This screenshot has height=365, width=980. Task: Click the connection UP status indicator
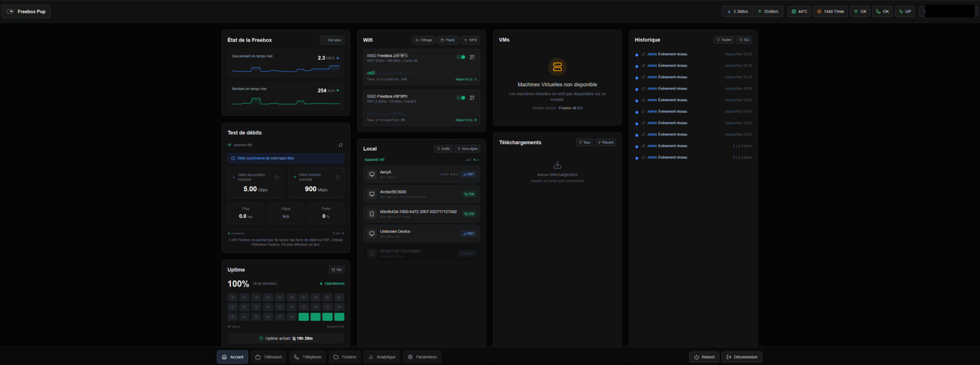(x=905, y=11)
